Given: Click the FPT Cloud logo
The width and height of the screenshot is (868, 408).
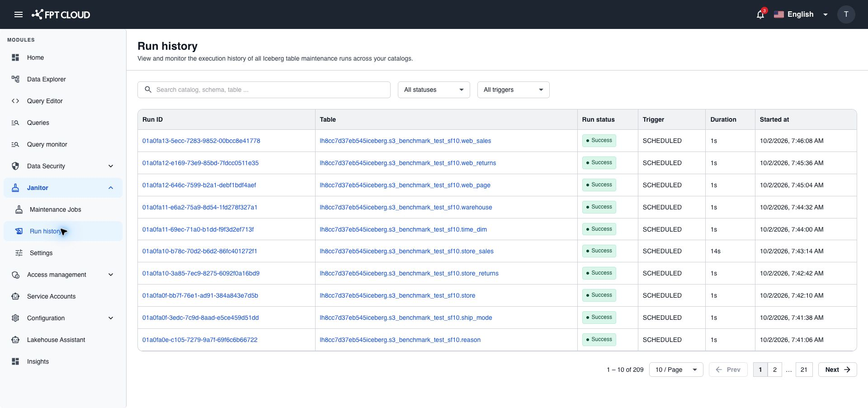Looking at the screenshot, I should tap(61, 14).
